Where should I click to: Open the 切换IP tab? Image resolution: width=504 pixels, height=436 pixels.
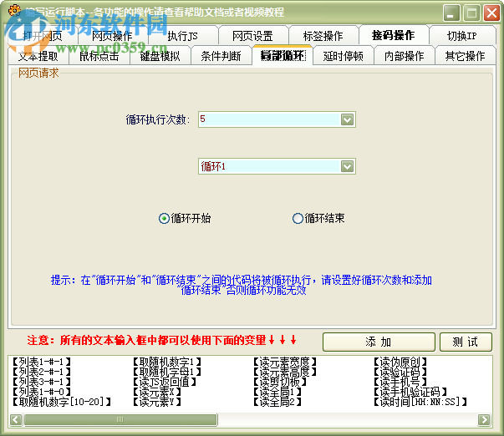pos(462,35)
